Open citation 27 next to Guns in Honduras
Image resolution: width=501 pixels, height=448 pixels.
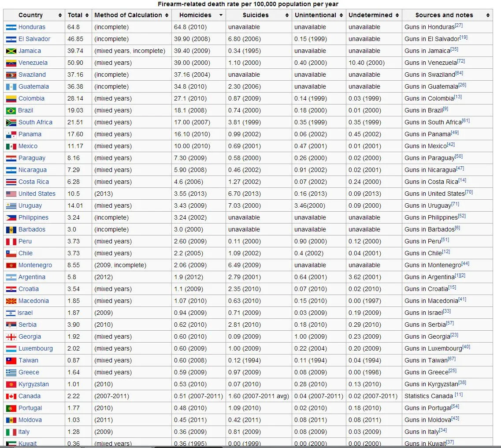(x=459, y=26)
